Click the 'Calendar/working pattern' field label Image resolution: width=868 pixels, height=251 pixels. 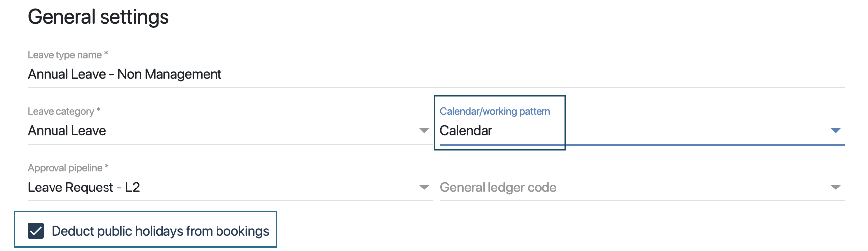tap(495, 111)
